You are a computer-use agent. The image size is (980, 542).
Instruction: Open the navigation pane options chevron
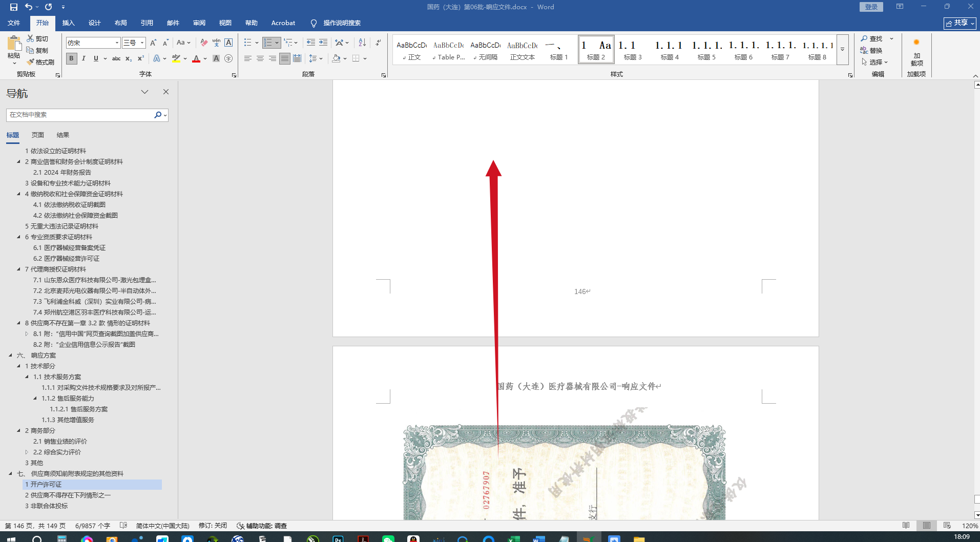point(145,92)
